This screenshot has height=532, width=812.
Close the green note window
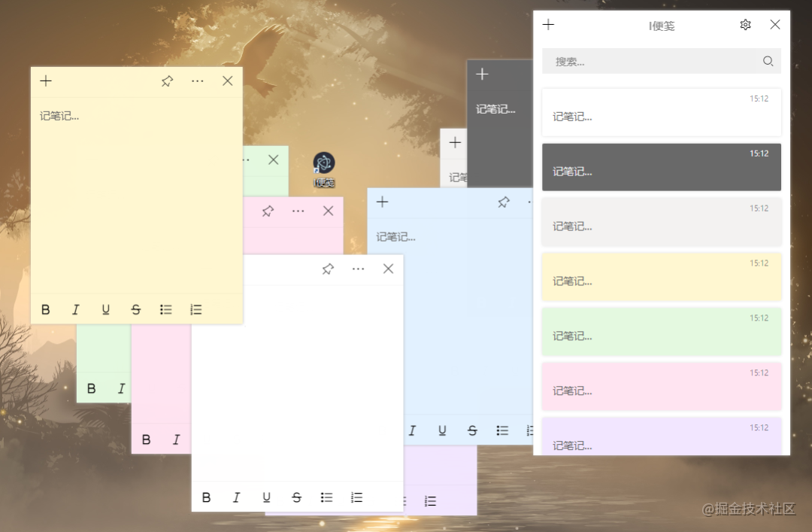274,160
